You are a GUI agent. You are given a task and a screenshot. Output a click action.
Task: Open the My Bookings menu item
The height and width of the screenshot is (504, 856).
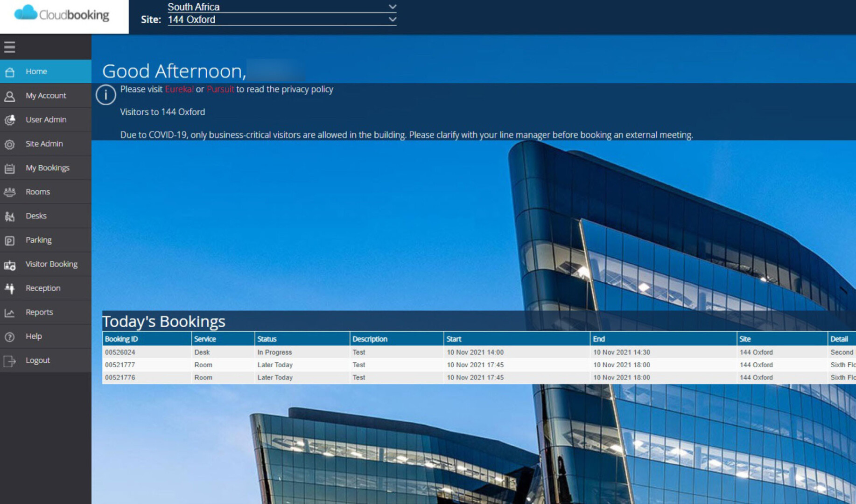tap(47, 168)
